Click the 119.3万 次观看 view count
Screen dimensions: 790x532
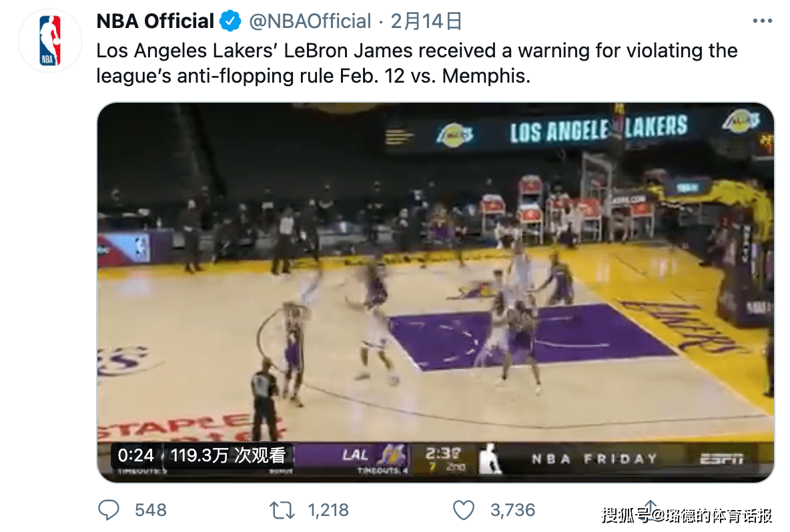click(x=228, y=455)
